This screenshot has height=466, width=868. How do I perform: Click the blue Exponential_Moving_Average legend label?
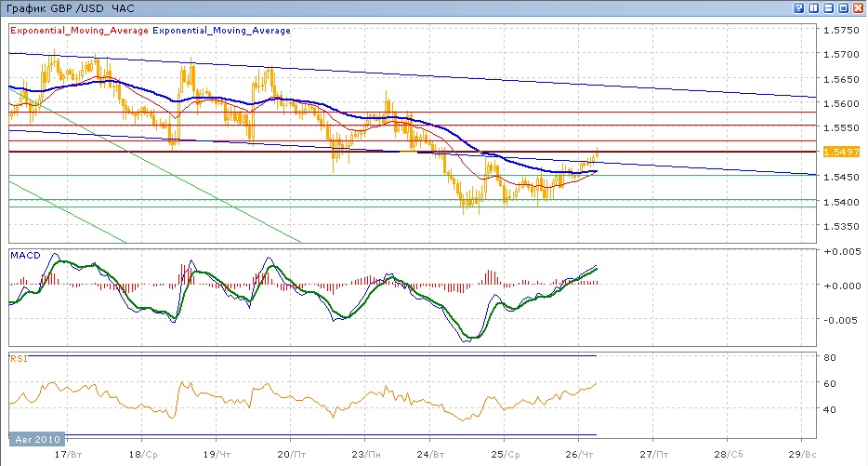tap(221, 31)
